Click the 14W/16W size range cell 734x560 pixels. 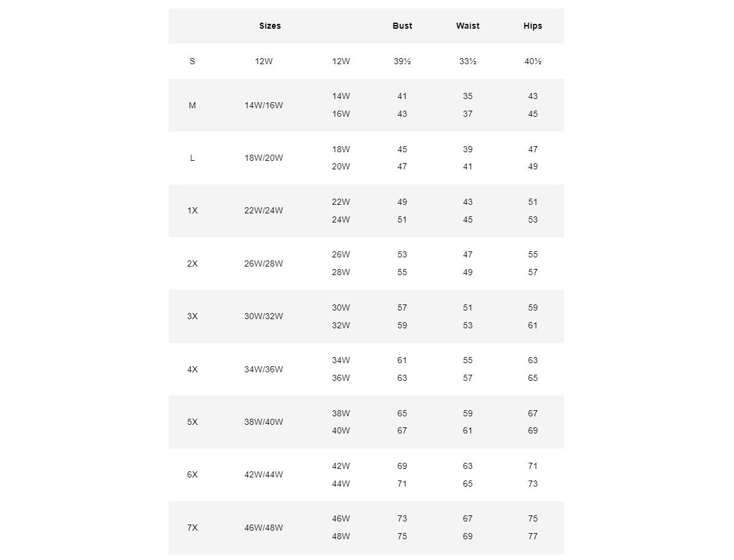(x=264, y=105)
